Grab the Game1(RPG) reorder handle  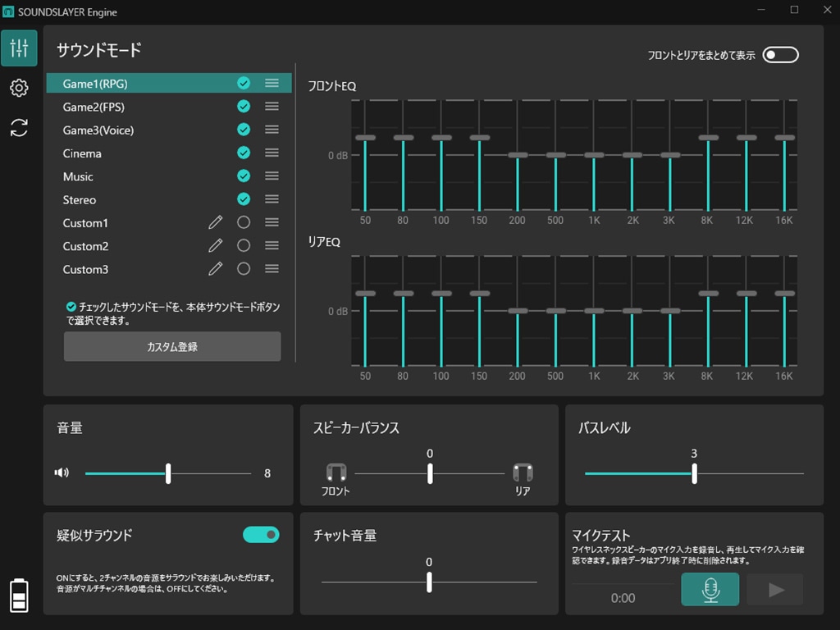click(272, 83)
